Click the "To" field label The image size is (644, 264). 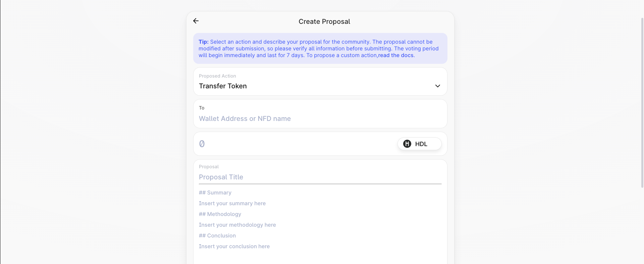[x=202, y=108]
